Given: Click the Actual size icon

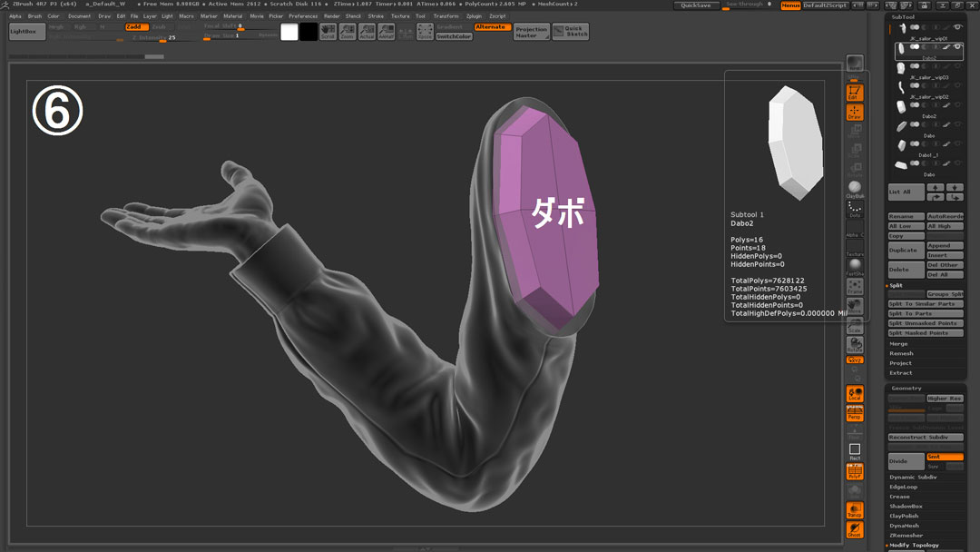Looking at the screenshot, I should click(x=367, y=31).
